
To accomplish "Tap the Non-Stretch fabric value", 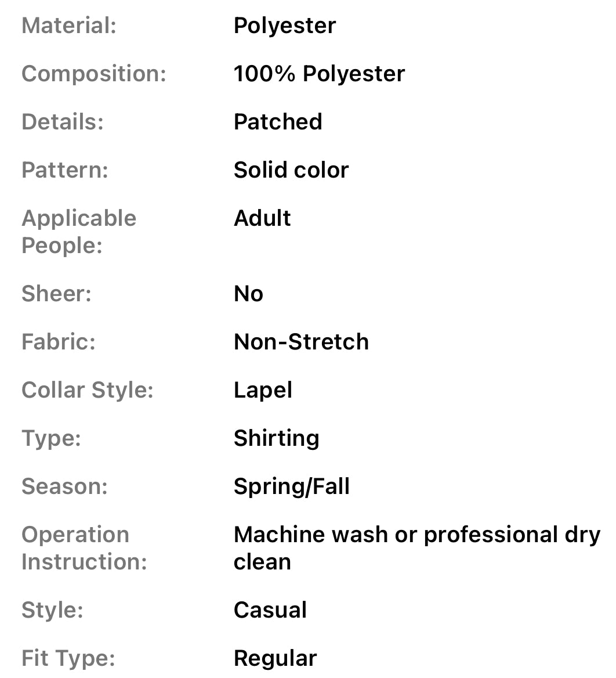I will point(301,342).
